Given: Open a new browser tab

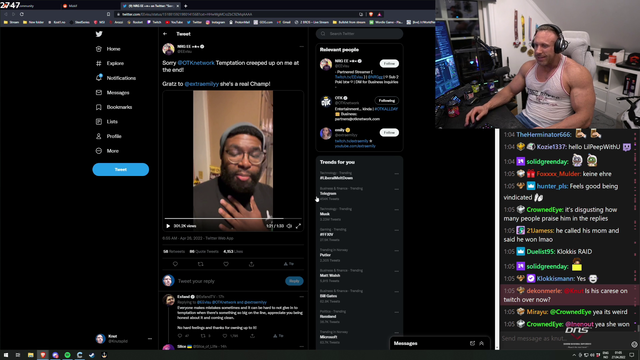Looking at the screenshot, I should pyautogui.click(x=186, y=6).
